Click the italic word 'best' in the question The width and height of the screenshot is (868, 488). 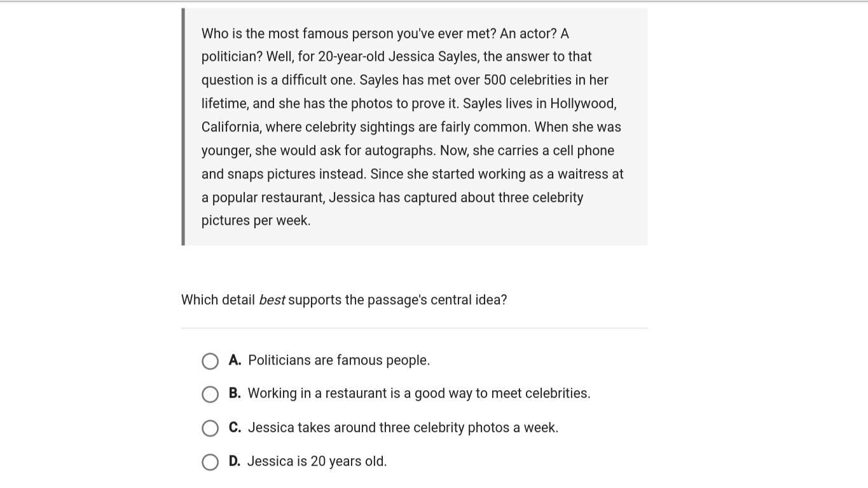272,300
